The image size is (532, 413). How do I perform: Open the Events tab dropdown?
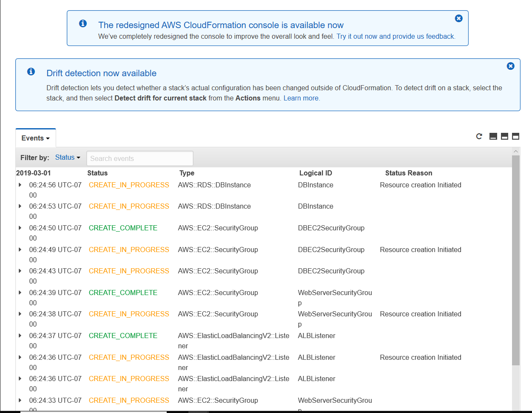coord(36,138)
